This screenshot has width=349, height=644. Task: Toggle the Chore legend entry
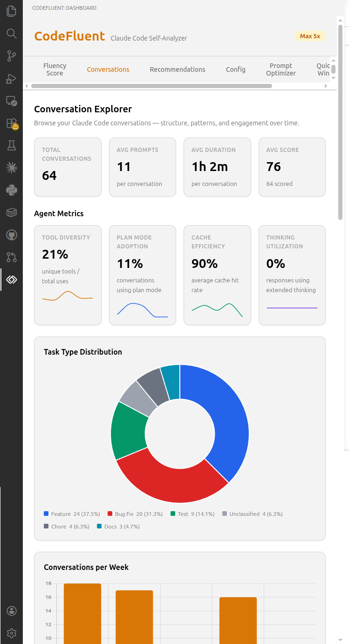[x=66, y=527]
